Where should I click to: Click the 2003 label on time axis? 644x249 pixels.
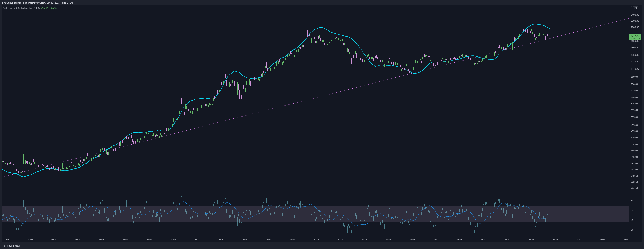click(x=102, y=240)
